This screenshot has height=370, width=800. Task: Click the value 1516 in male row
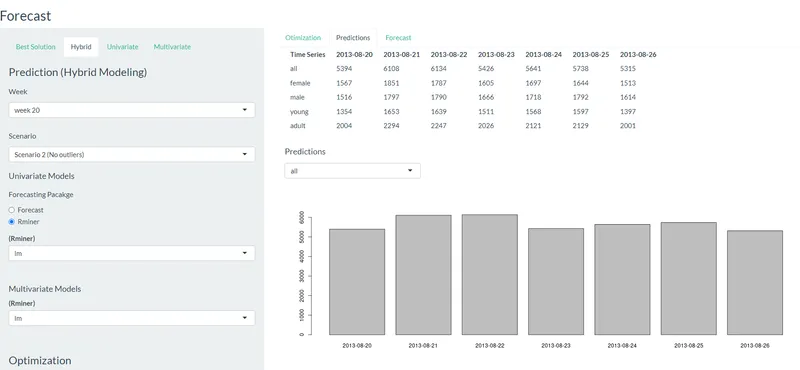344,97
